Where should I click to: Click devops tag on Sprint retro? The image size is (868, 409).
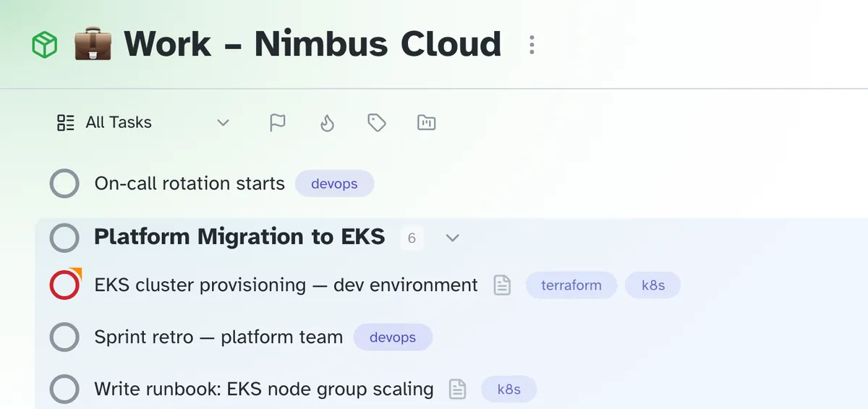point(393,337)
